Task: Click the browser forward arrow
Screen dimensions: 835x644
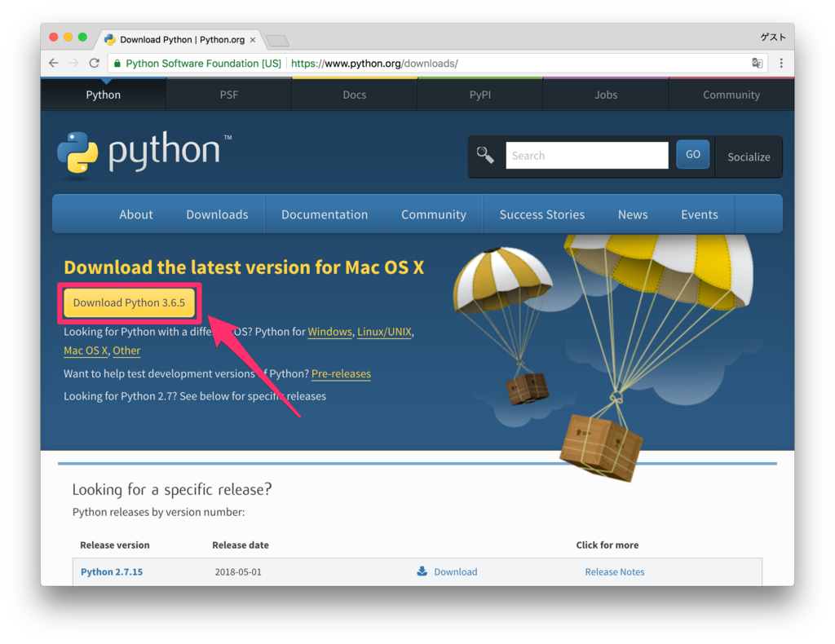Action: [74, 64]
